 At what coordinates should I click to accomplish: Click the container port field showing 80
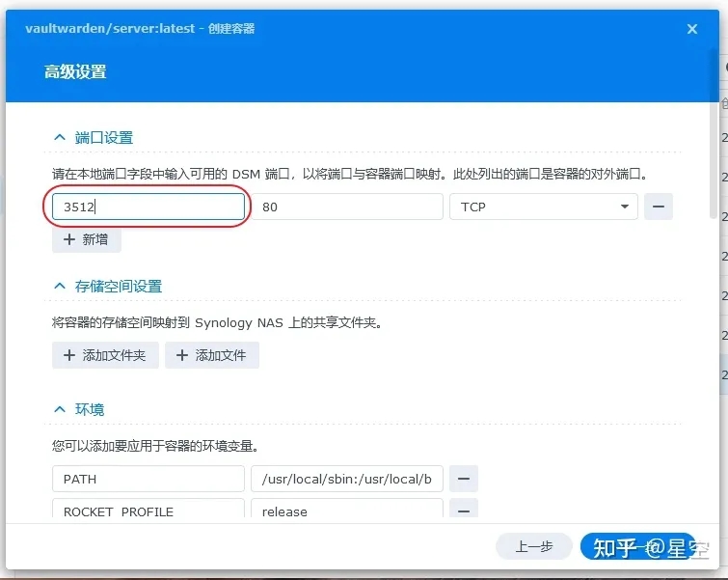click(x=347, y=207)
